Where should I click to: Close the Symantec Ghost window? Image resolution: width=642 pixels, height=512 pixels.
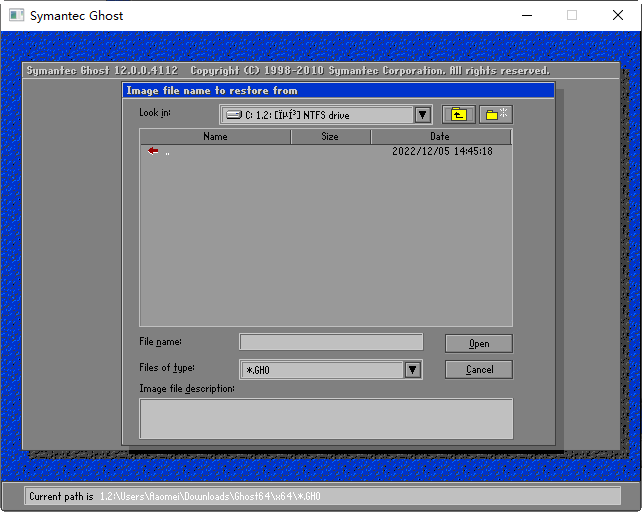tap(617, 16)
